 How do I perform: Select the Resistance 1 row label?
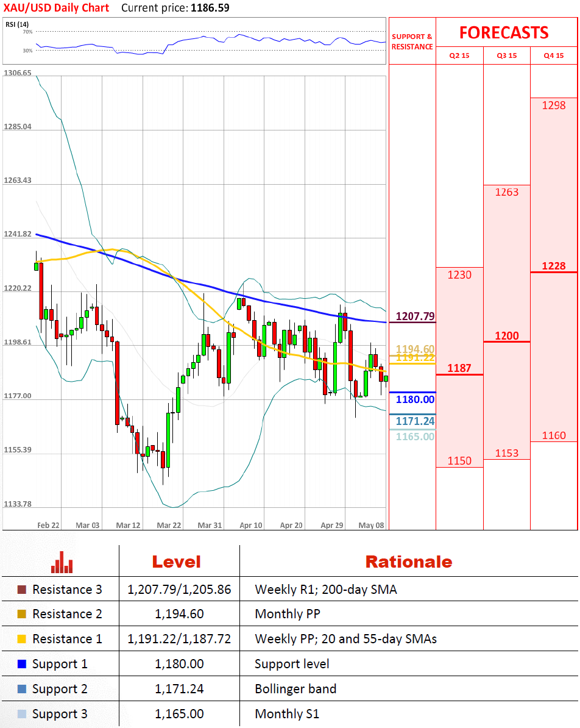[67, 640]
